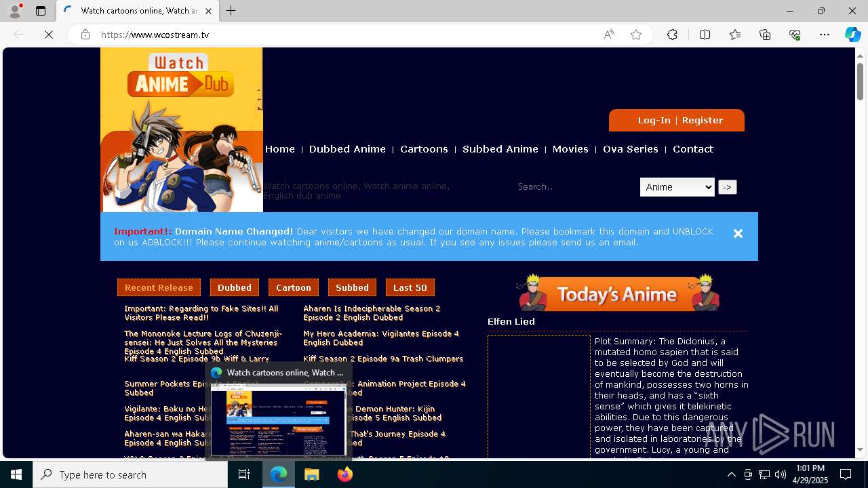The width and height of the screenshot is (868, 488).
Task: Click the Today's Anime banner
Action: 617,293
